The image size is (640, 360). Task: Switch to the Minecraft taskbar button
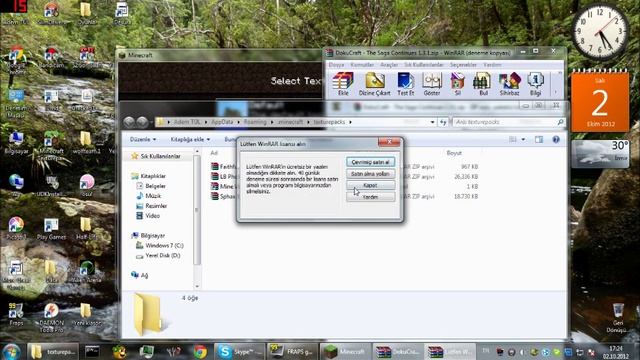click(345, 351)
